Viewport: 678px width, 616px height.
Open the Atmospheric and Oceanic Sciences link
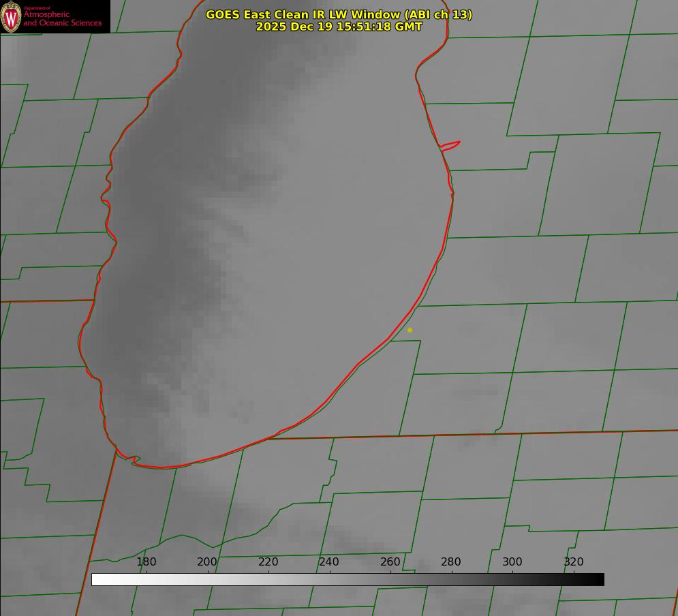click(x=62, y=18)
